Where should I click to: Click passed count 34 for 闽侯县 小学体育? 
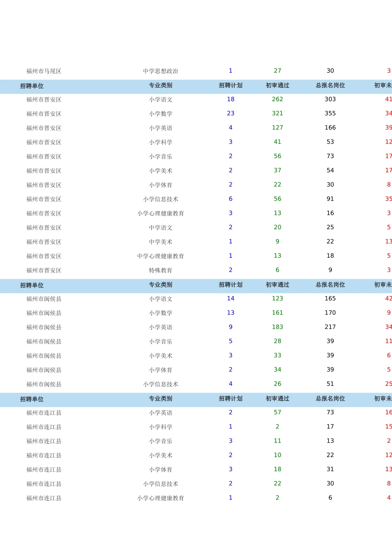277,370
